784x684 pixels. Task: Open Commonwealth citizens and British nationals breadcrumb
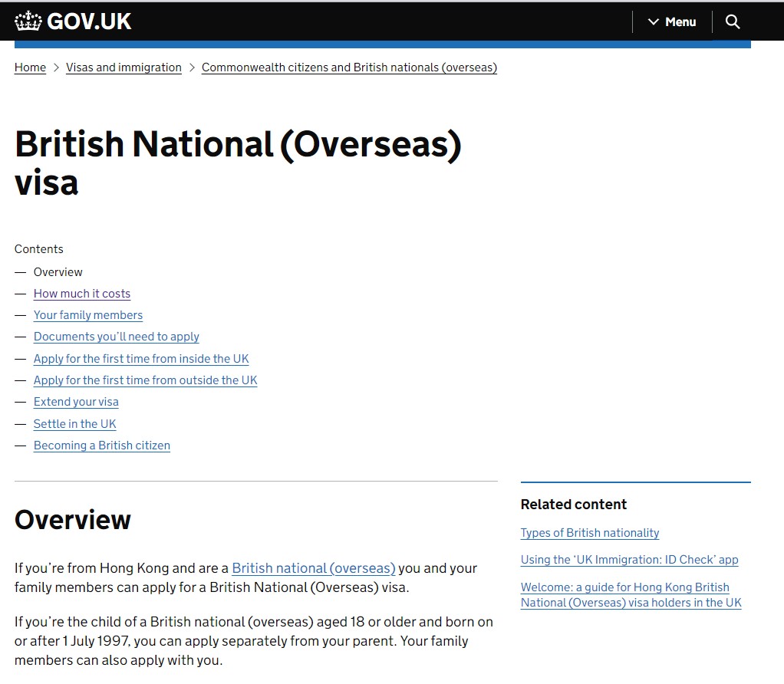click(349, 67)
